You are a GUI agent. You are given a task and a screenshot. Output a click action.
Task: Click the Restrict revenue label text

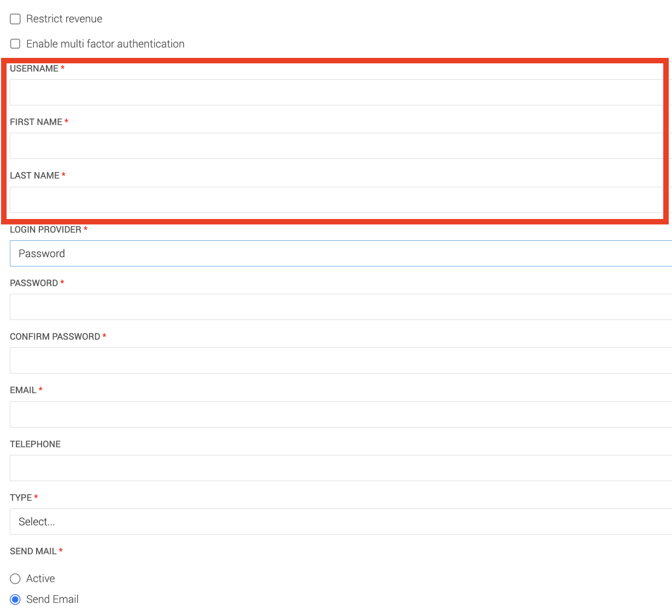[x=64, y=19]
